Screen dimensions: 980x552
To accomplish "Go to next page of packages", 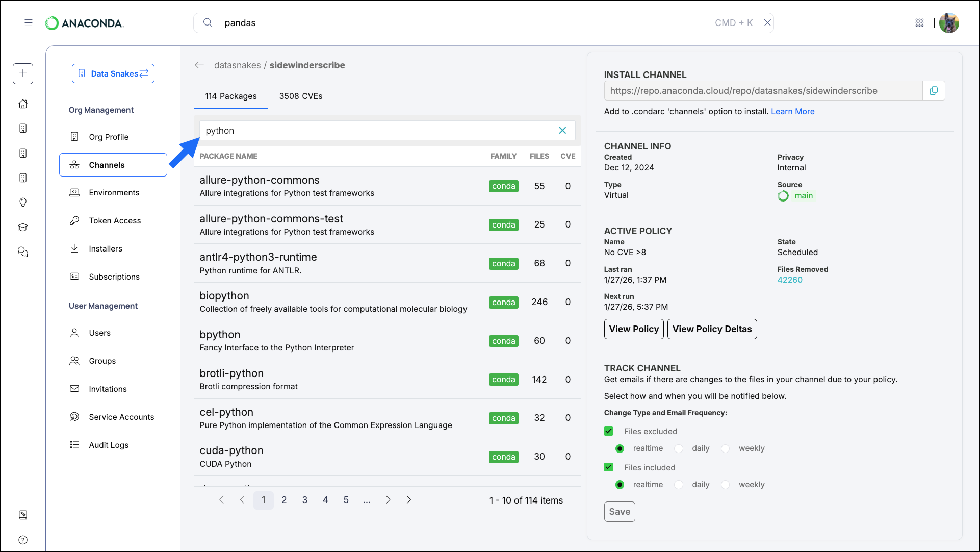I will 388,500.
